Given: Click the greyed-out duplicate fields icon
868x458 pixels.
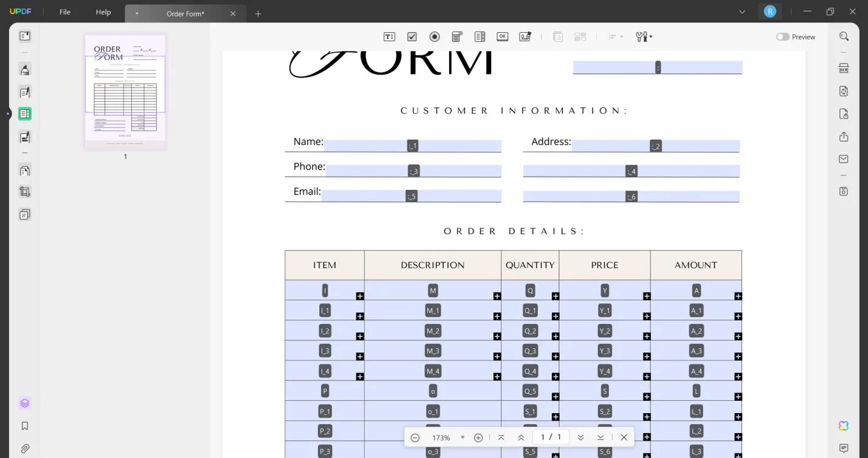Looking at the screenshot, I should pos(558,37).
